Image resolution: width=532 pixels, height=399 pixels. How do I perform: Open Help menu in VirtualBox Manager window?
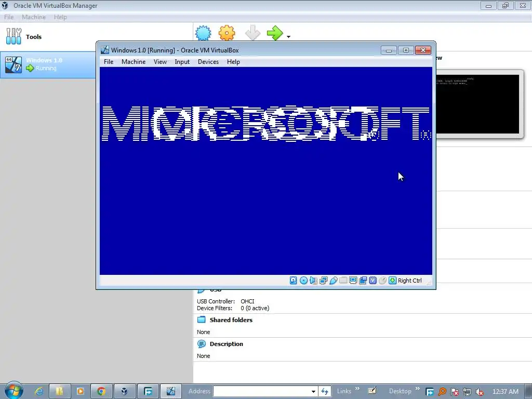[x=60, y=17]
